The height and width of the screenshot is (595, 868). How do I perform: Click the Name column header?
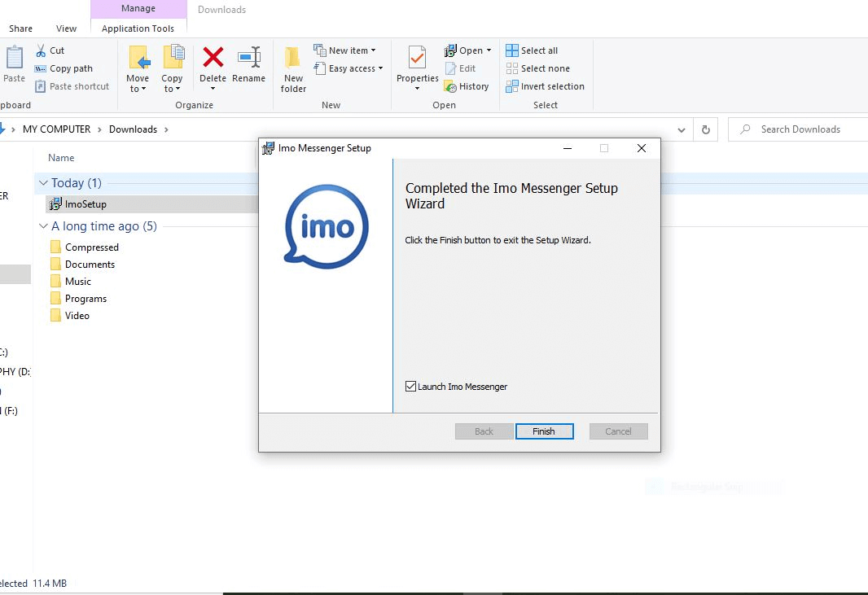(x=61, y=158)
